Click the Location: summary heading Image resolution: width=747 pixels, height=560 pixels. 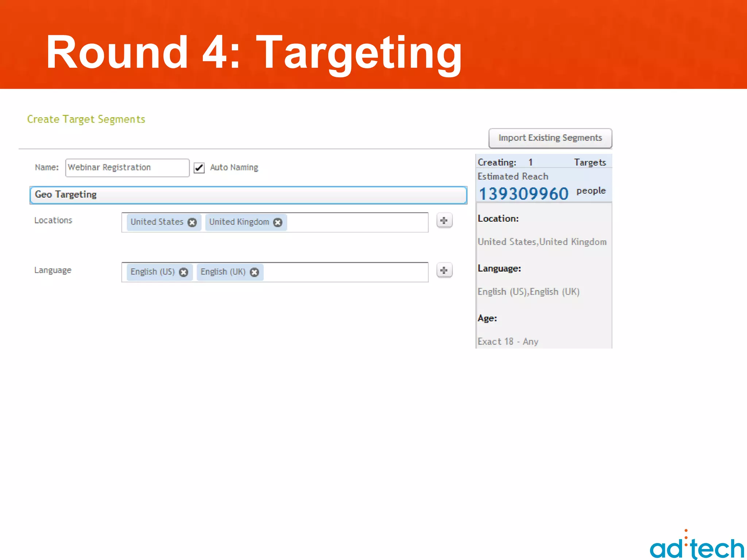coord(498,219)
